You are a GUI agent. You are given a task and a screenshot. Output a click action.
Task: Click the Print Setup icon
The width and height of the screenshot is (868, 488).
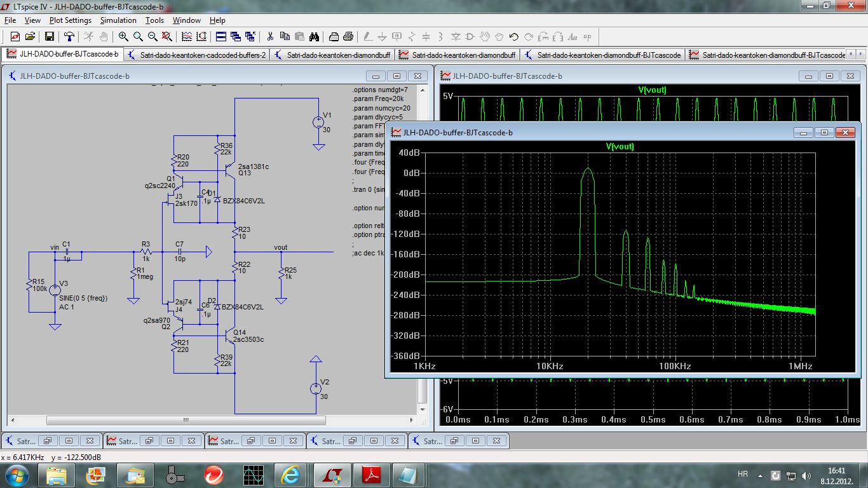349,37
